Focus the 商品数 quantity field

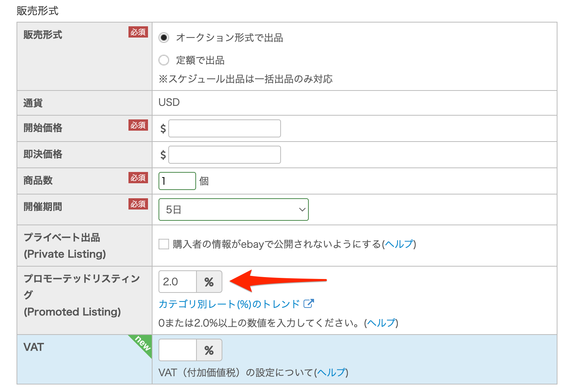pos(177,181)
